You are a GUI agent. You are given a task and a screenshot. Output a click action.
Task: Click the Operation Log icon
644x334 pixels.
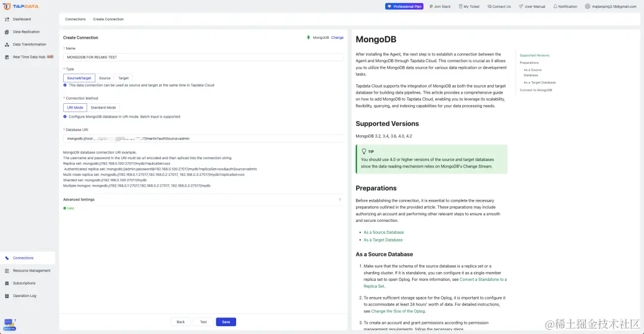click(7, 296)
